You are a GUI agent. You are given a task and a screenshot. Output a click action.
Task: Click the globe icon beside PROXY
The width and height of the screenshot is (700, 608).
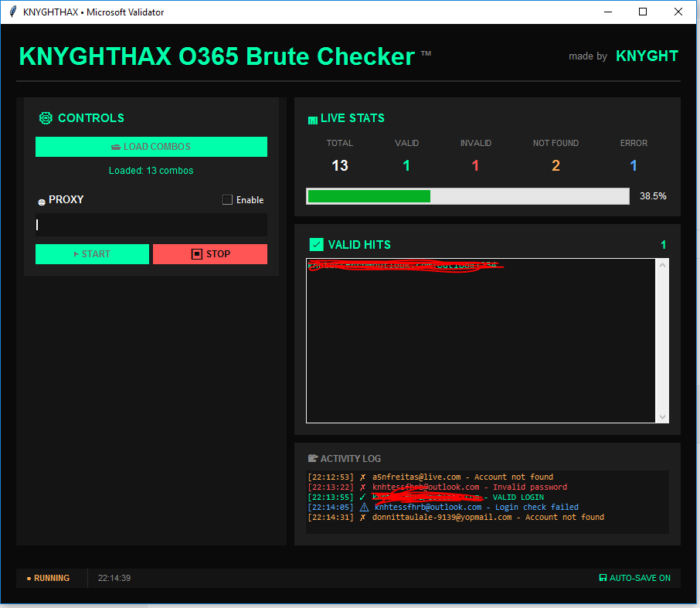coord(42,202)
